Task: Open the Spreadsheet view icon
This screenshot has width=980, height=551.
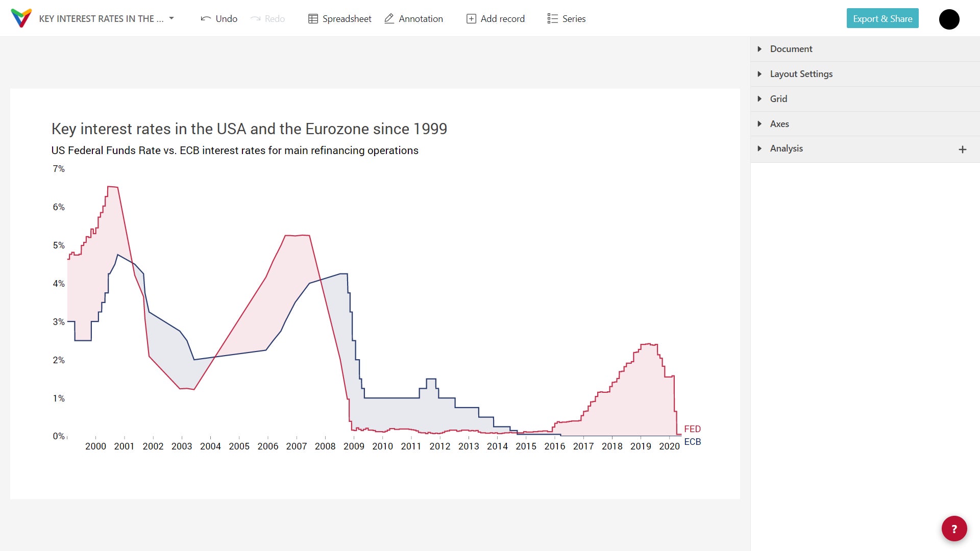Action: (311, 18)
